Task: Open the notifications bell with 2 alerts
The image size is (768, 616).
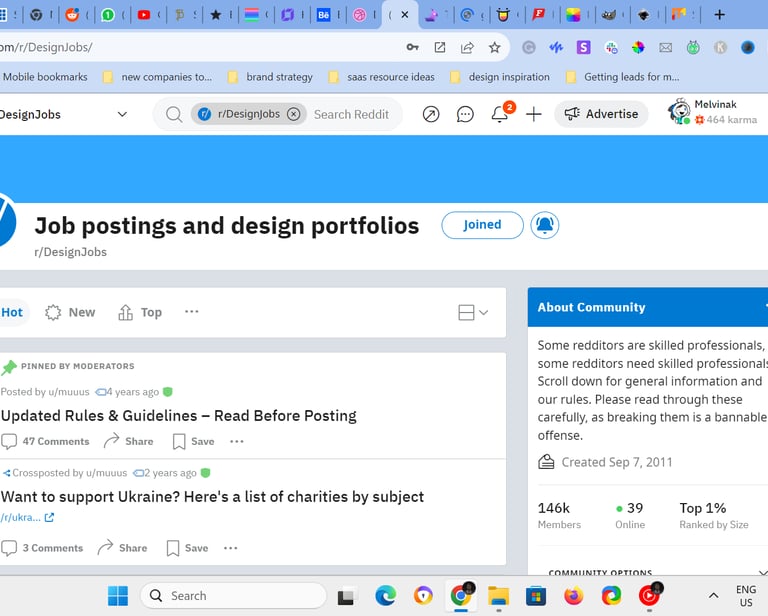Action: [x=500, y=114]
